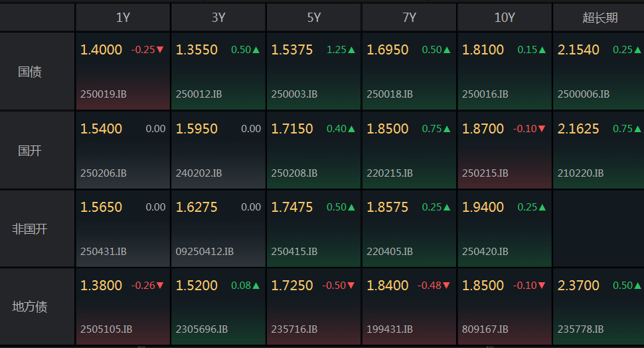
Task: Click the 地方债 row label
Action: pos(30,307)
